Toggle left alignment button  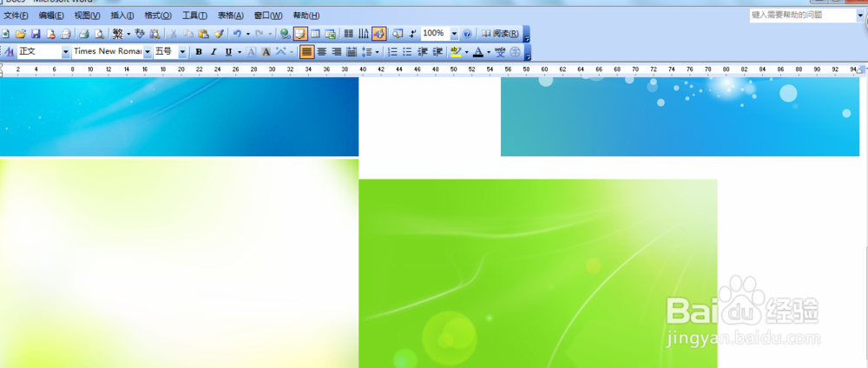[306, 52]
